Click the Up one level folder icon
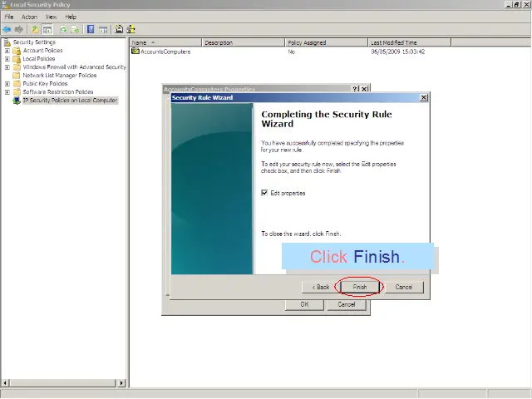Viewport: 532px width, 399px height. tap(35, 29)
